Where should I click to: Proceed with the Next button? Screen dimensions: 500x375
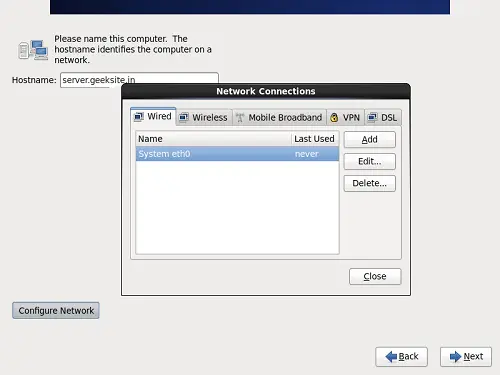pos(466,357)
